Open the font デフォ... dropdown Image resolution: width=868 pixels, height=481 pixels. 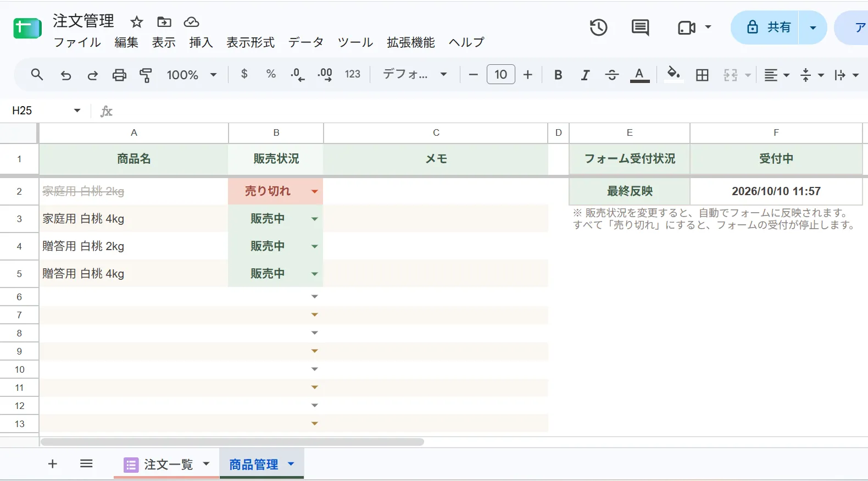pos(415,74)
